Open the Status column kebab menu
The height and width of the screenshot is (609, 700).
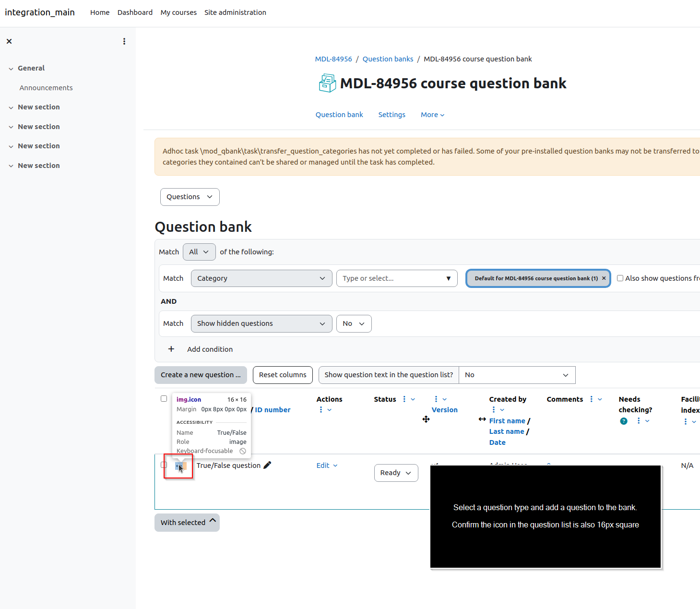(x=404, y=399)
